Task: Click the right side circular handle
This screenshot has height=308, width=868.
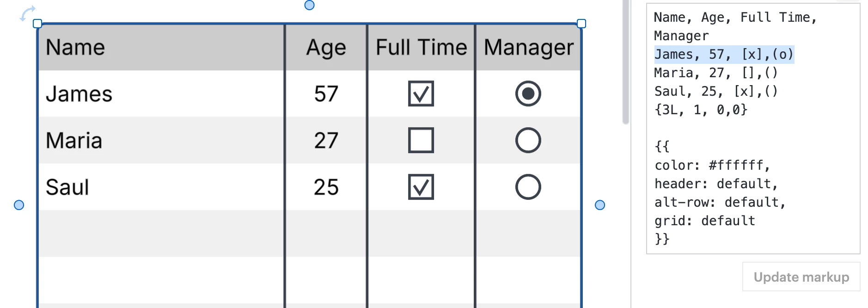Action: tap(600, 205)
